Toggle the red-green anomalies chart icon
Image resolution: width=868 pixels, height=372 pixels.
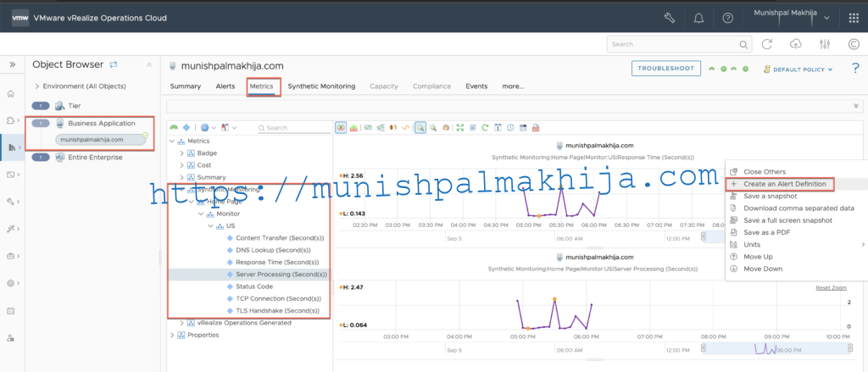393,127
